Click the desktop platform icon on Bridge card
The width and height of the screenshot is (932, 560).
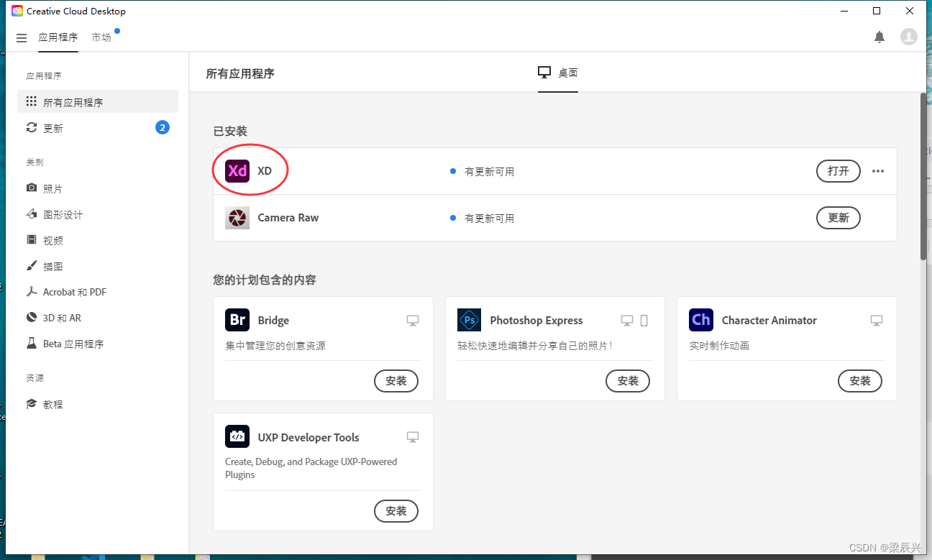[x=413, y=321]
